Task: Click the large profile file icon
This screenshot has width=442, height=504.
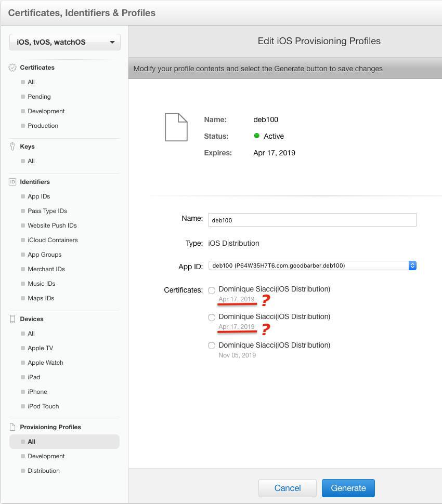Action: (x=176, y=127)
